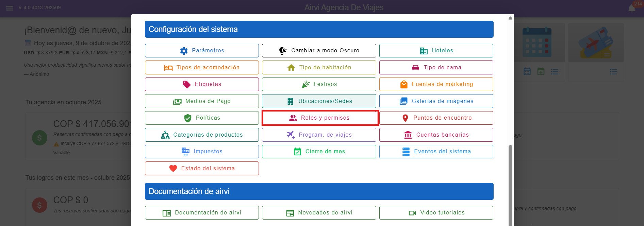Viewport: 644px width, 226px height.
Task: Select Medios de Pago option
Action: 202,101
